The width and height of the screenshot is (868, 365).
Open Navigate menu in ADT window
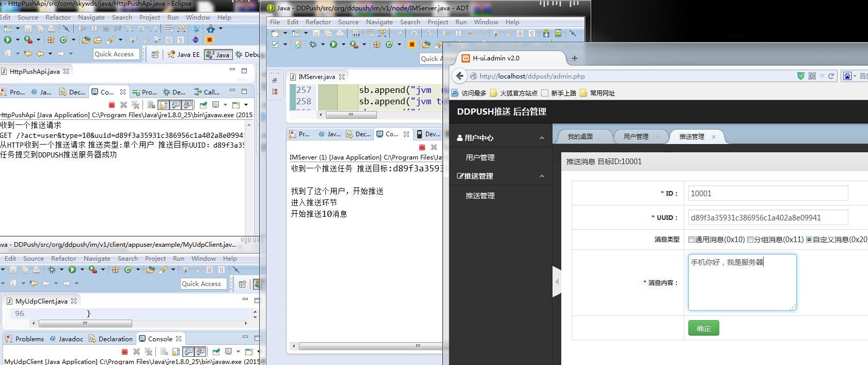379,22
